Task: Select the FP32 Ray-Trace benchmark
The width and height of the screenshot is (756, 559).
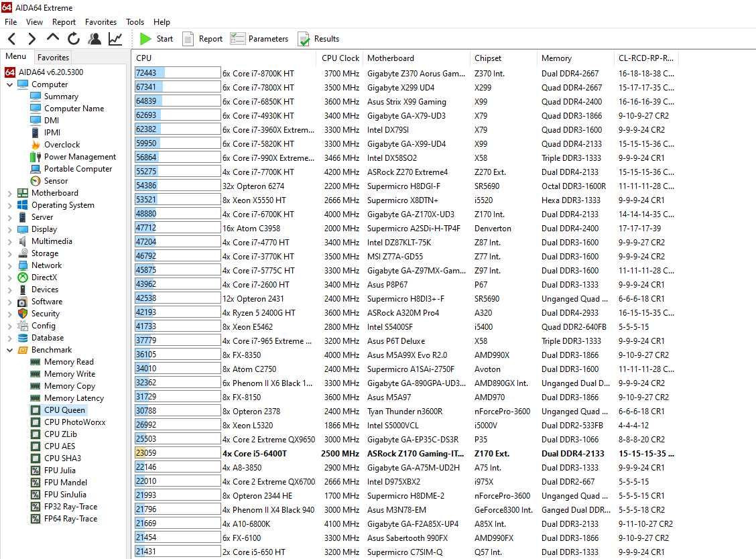Action: pos(71,507)
